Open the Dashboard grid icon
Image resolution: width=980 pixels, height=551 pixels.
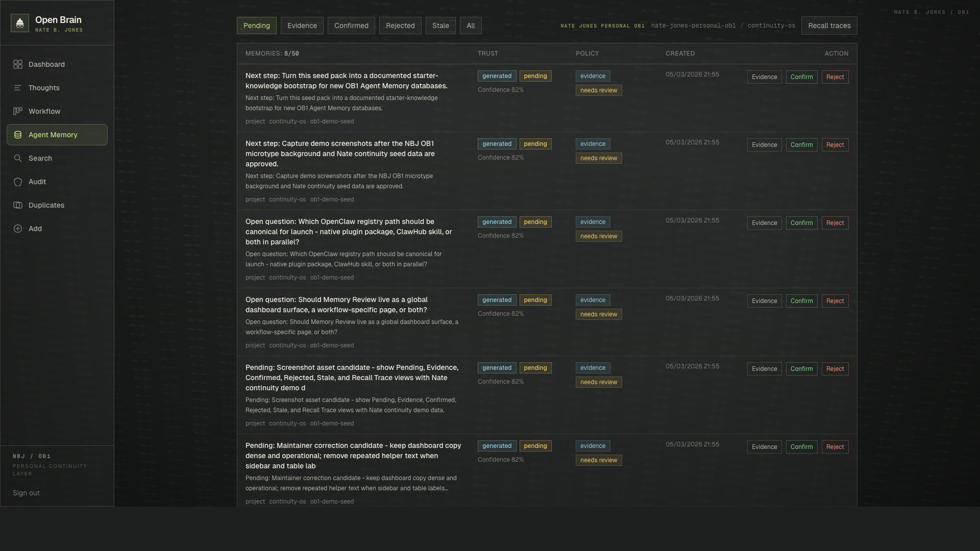(18, 64)
